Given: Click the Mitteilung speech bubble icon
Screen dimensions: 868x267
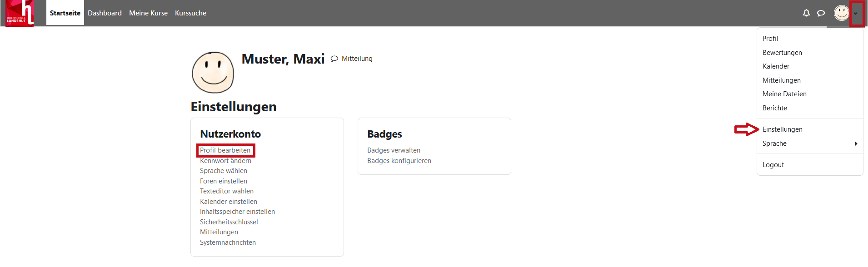Looking at the screenshot, I should click(334, 59).
